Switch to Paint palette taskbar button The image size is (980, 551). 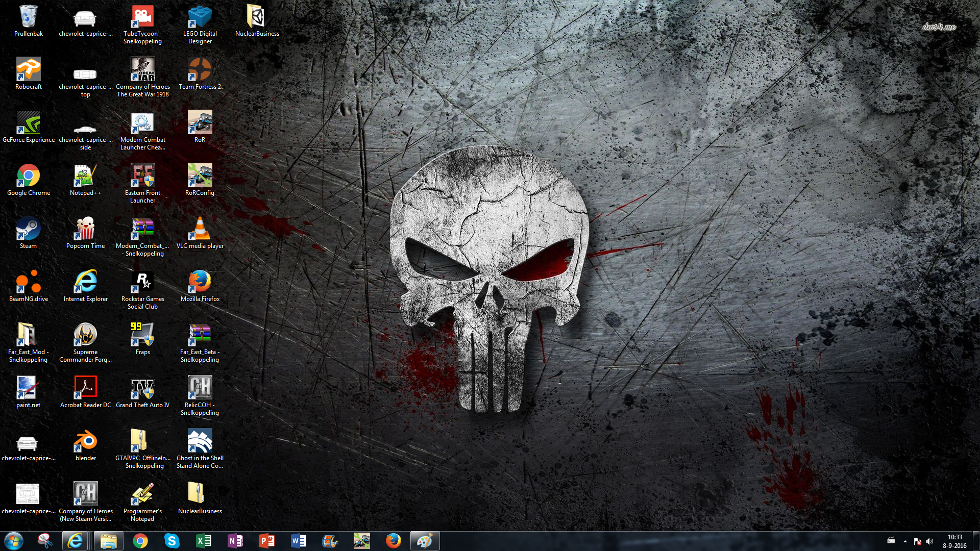click(425, 541)
